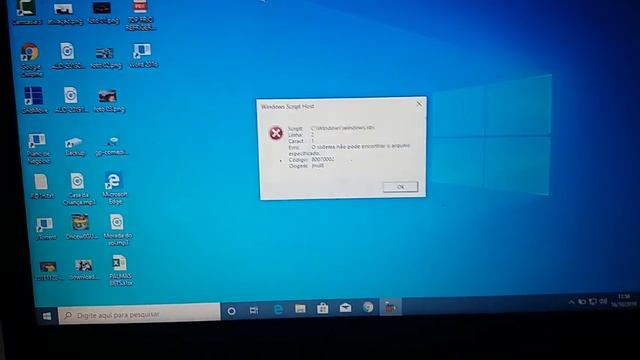Select the foto-02.png desktop thumbnail
This screenshot has height=360, width=640.
pos(105,58)
